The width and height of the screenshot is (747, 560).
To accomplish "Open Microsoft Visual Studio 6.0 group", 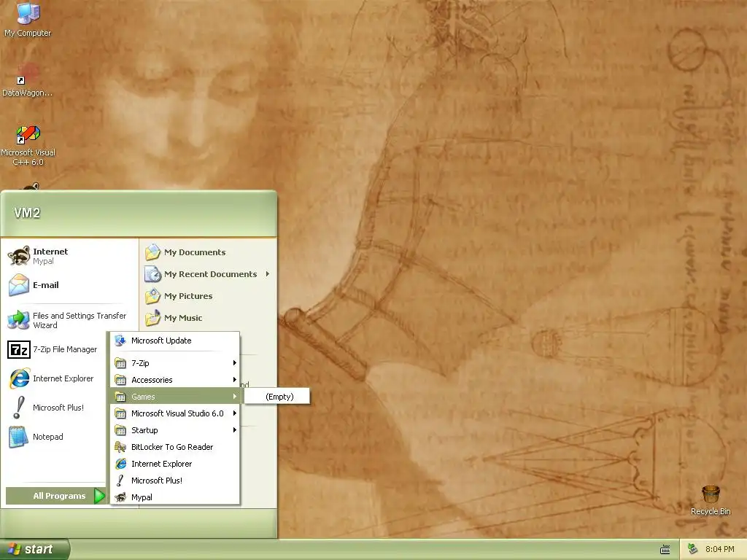I will pos(175,413).
